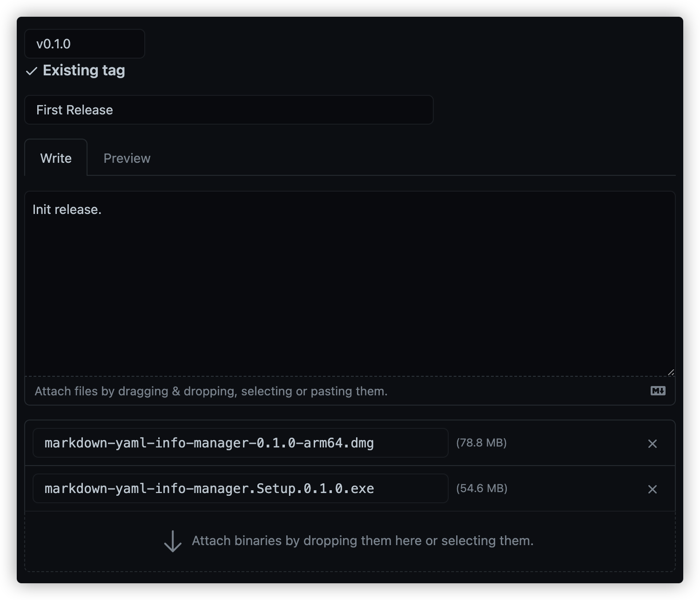The height and width of the screenshot is (600, 700).
Task: Click the file attachment bar to attach files
Action: [210, 391]
